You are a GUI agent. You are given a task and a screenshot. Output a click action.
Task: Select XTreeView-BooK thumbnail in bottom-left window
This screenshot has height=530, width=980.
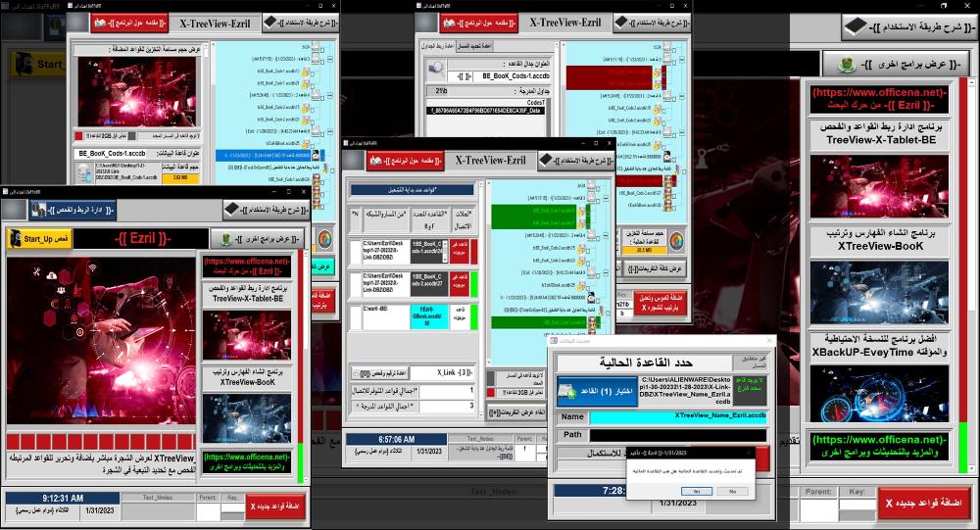tap(247, 418)
